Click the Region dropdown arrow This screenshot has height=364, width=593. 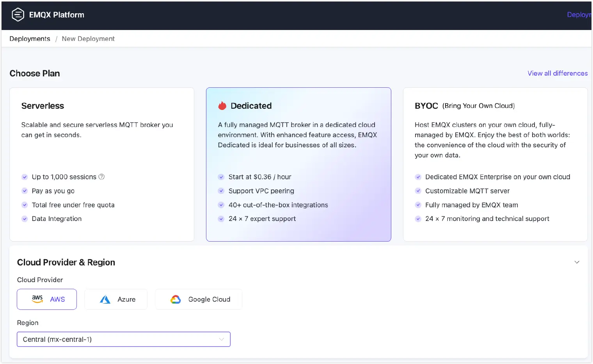pos(222,339)
